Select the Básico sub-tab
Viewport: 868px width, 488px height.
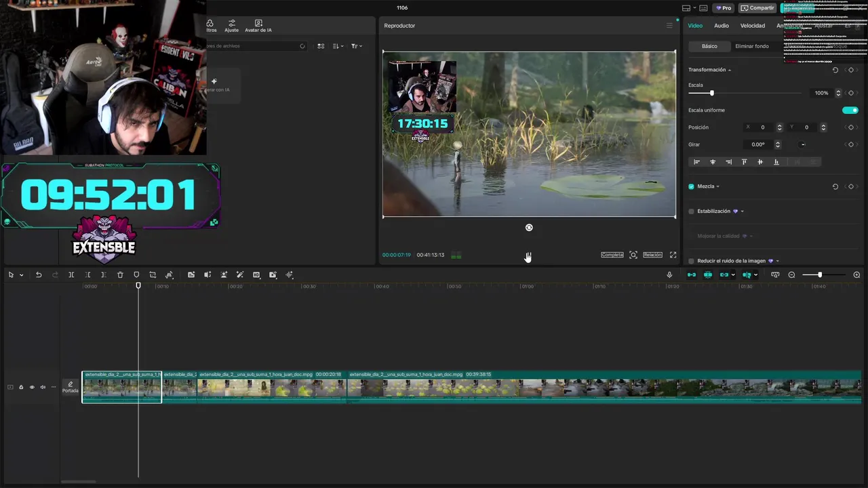coord(709,46)
